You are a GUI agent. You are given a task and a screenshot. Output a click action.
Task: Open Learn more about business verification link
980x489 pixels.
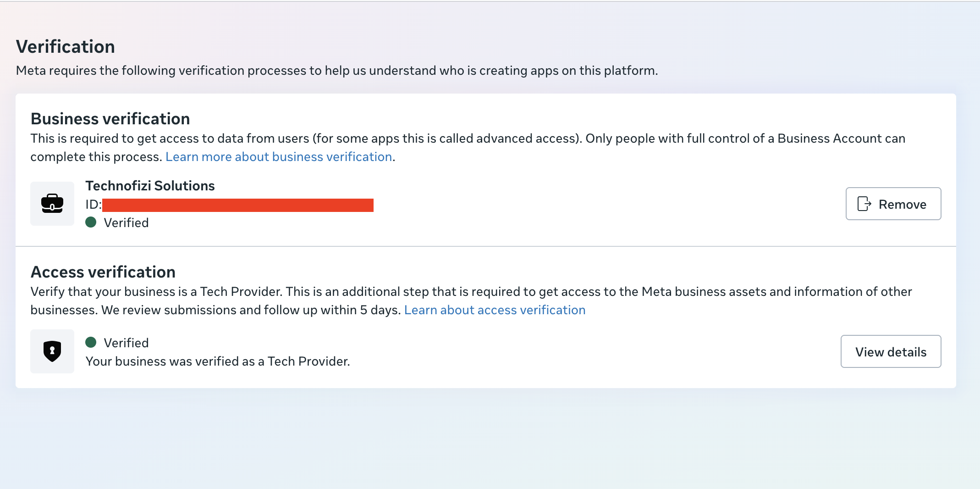(279, 157)
